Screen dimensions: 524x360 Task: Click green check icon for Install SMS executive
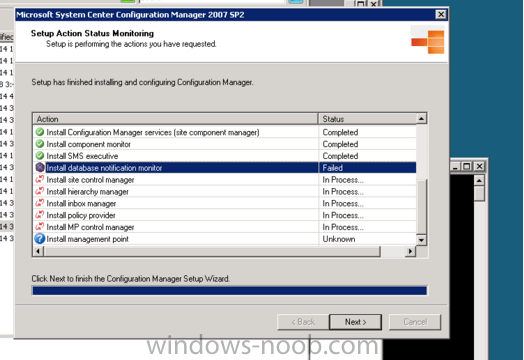pos(40,156)
